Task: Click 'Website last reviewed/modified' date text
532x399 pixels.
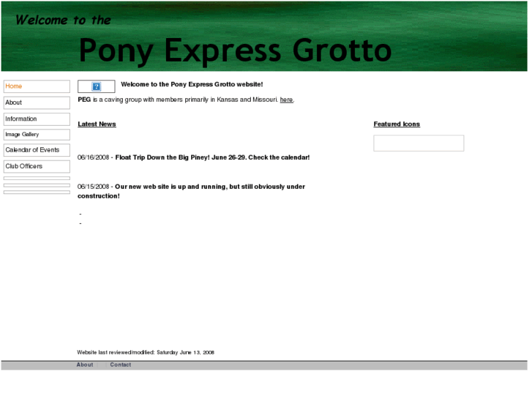Action: [x=146, y=352]
